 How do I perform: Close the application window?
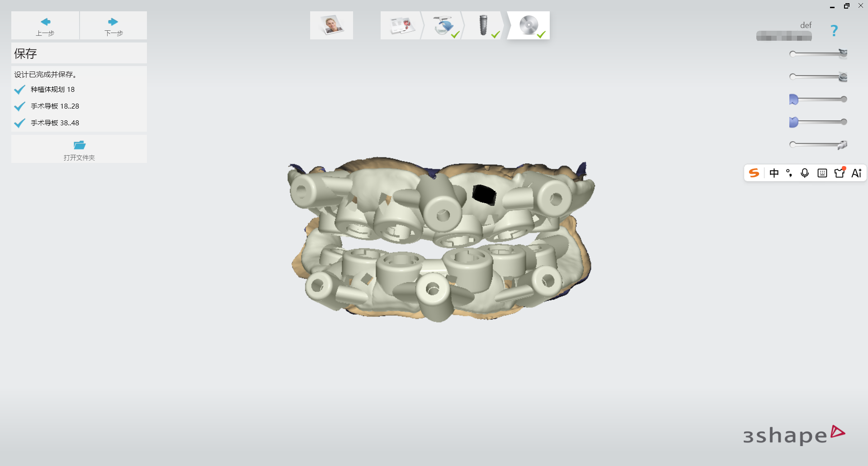[x=861, y=6]
